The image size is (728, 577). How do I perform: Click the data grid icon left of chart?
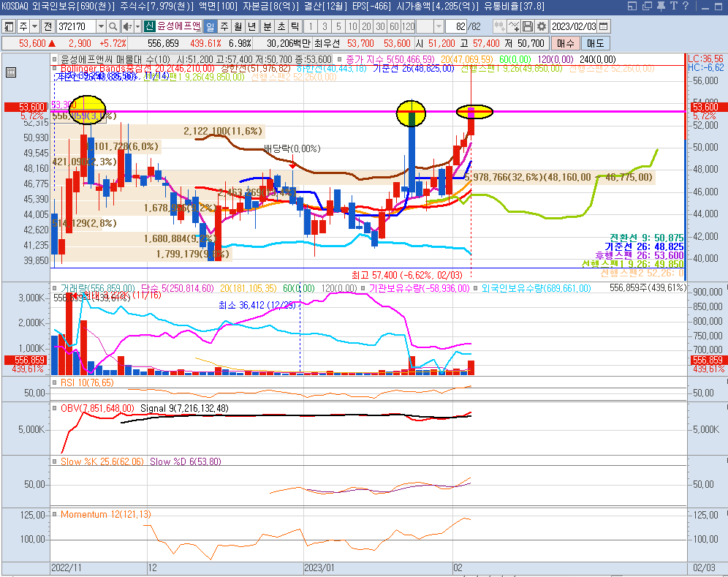(x=11, y=72)
